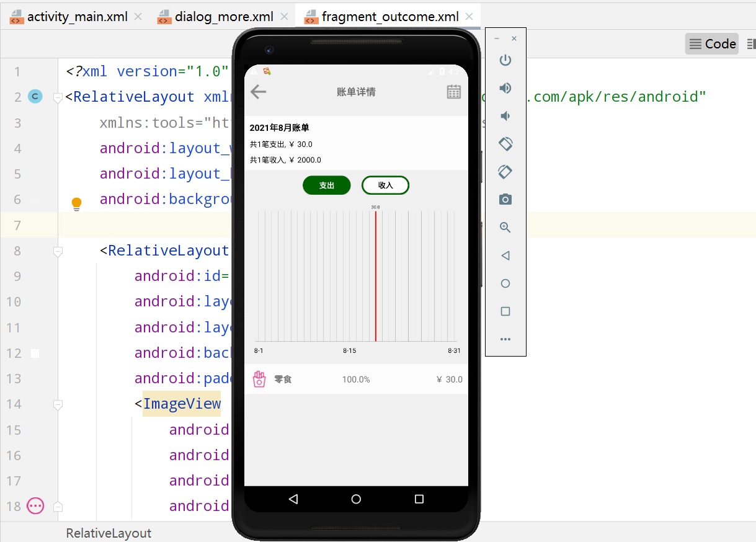Close the dialog_more.xml tab

coord(283,17)
